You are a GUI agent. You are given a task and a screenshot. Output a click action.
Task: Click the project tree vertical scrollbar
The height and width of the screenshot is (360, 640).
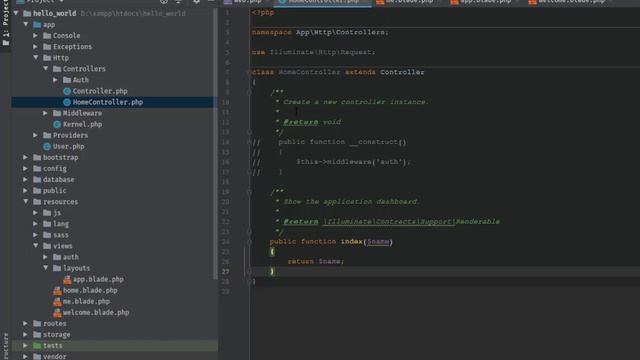(215, 143)
